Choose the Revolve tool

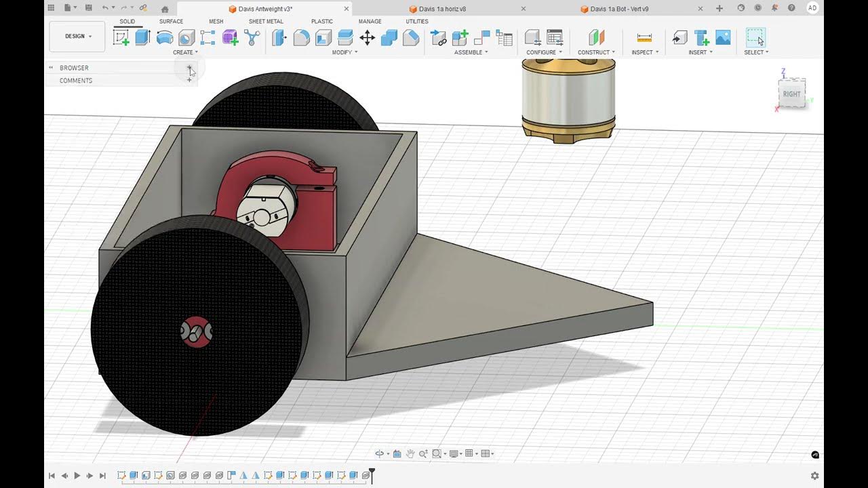pyautogui.click(x=164, y=38)
